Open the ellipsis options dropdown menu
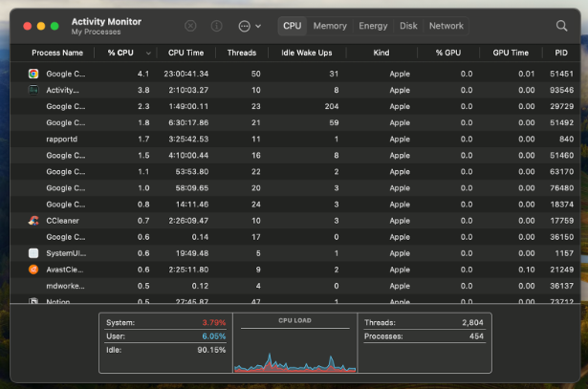Image resolution: width=588 pixels, height=389 pixels. click(250, 27)
